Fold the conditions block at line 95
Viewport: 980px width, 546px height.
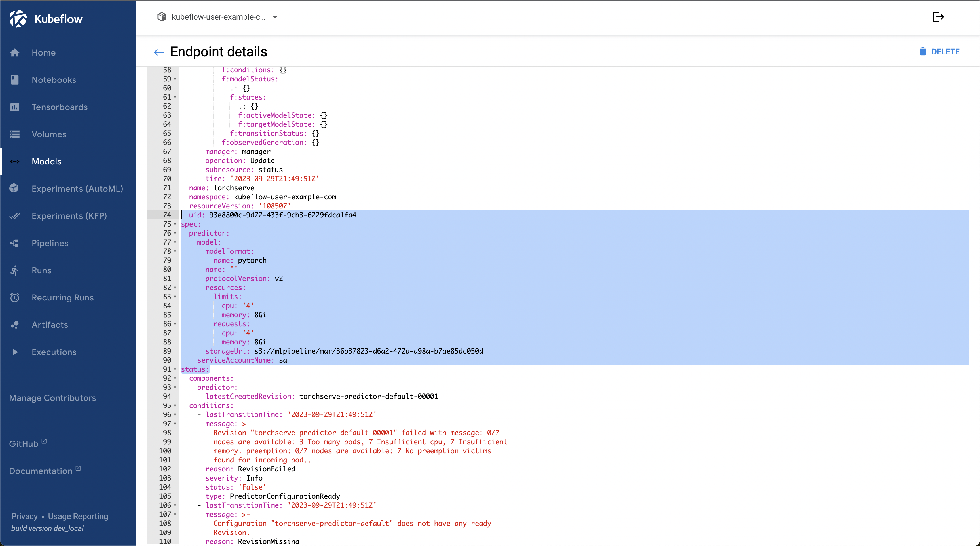[x=175, y=406]
